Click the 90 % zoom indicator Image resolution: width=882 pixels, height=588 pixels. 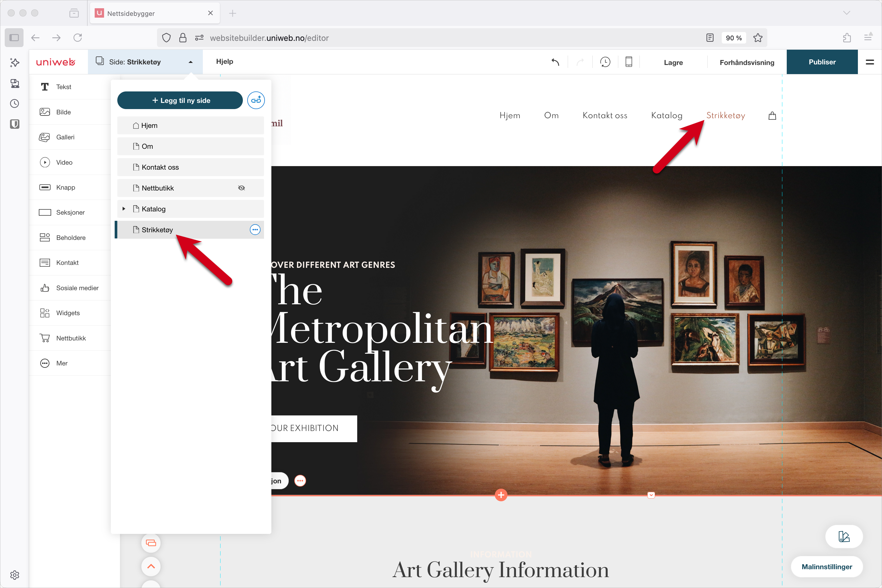tap(734, 38)
